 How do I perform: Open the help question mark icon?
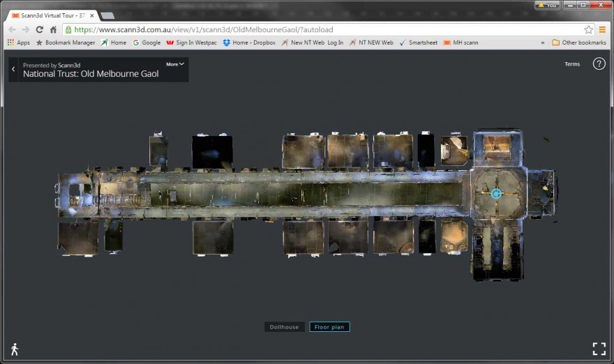(599, 64)
